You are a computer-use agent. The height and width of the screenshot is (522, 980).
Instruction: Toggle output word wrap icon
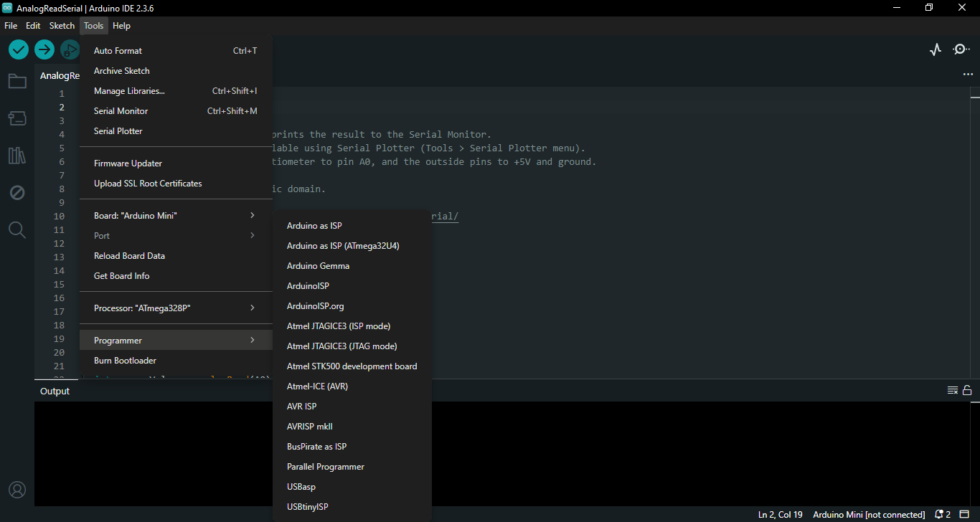click(952, 391)
